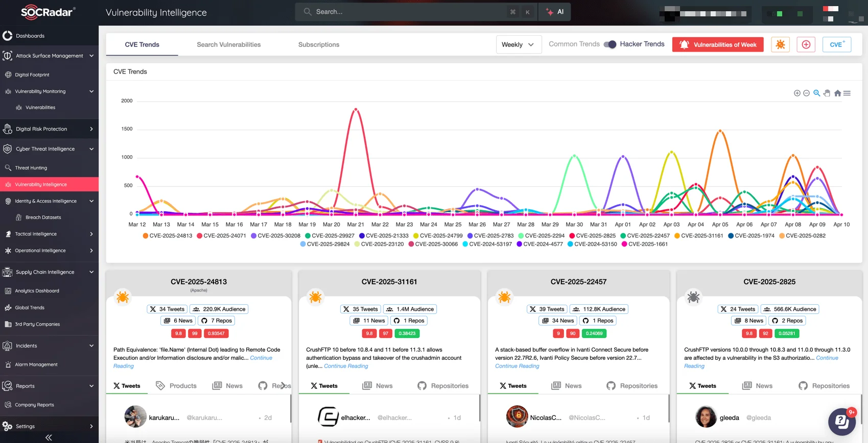The image size is (868, 443).
Task: Click Vulnerabilities of Week button
Action: 718,44
